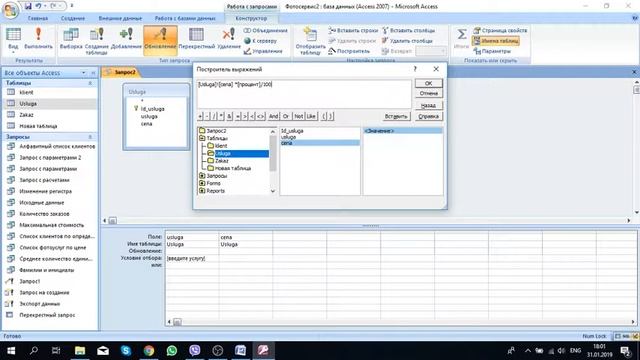Collapse the Таблицы node in builder tree

point(202,138)
